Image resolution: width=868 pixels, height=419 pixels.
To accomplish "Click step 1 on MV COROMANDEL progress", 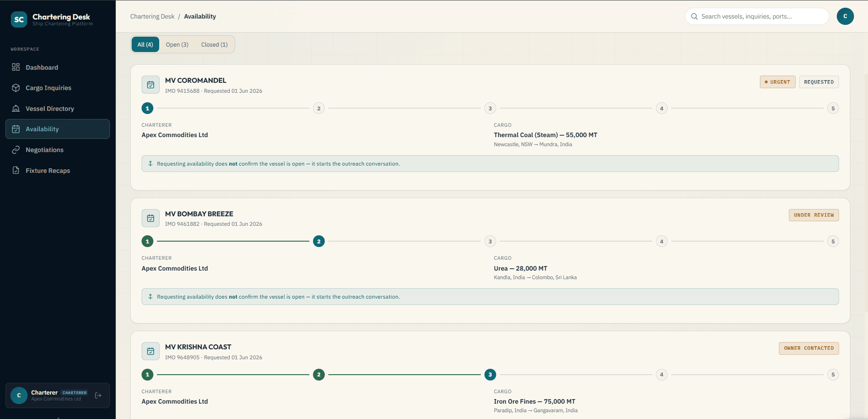I will coord(147,108).
